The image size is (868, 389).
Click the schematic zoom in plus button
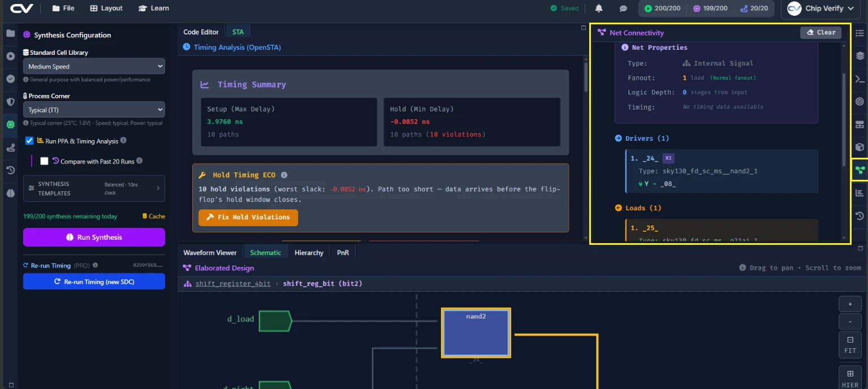pyautogui.click(x=850, y=304)
